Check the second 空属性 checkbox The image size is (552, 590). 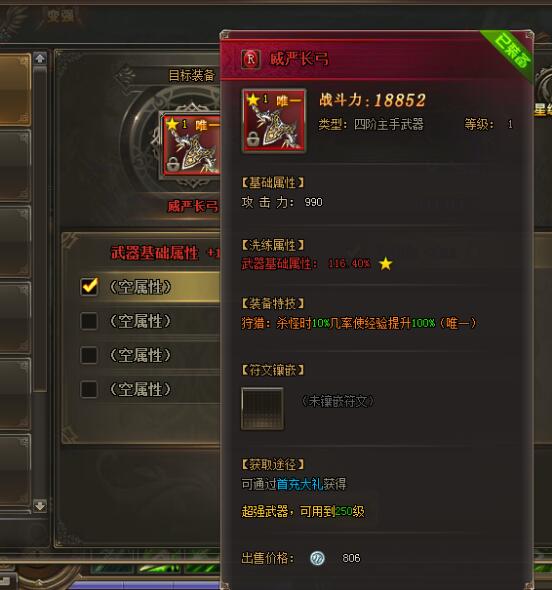89,321
